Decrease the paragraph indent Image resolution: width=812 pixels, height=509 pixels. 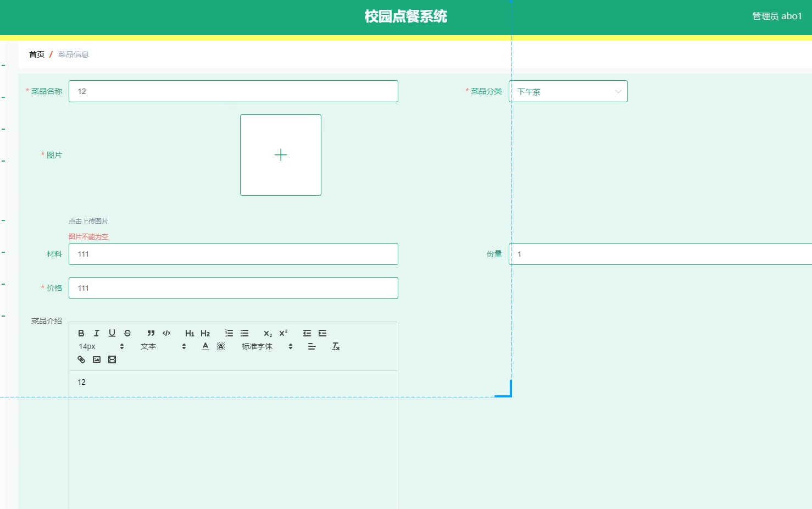307,333
